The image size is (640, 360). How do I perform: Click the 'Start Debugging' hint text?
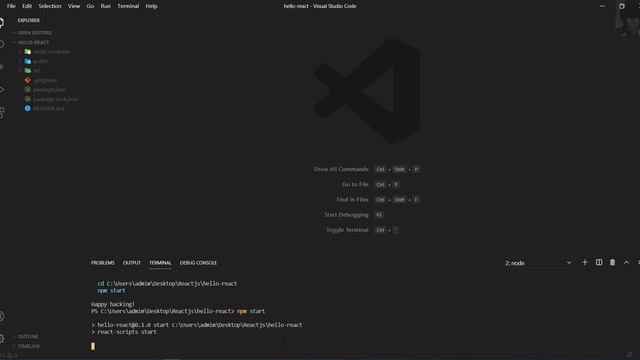346,215
